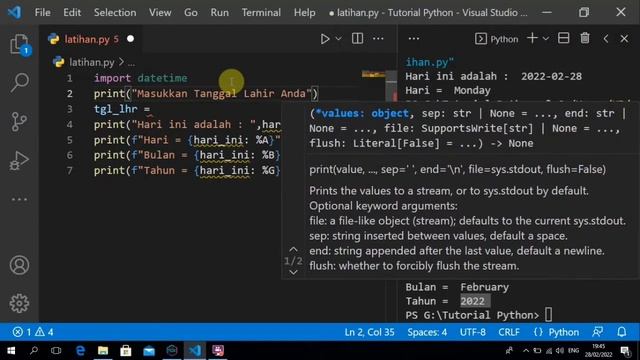
Task: Close the terminal panel
Action: pyautogui.click(x=624, y=39)
